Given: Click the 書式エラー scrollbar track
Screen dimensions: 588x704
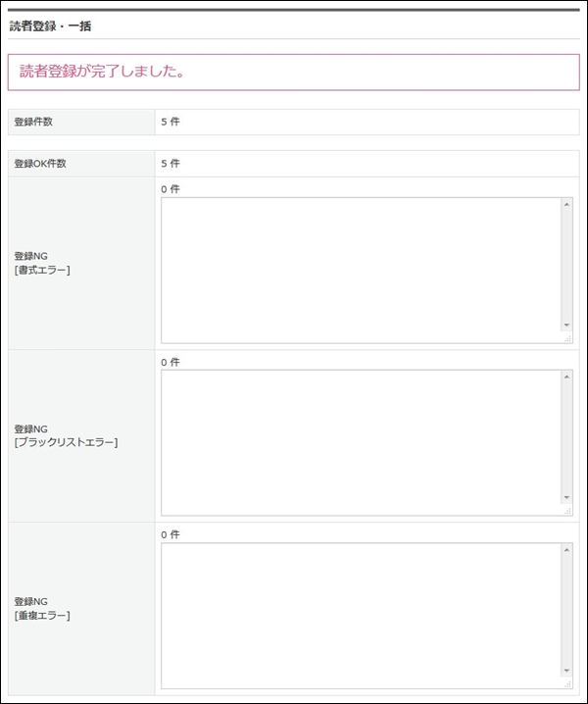Looking at the screenshot, I should tap(566, 265).
